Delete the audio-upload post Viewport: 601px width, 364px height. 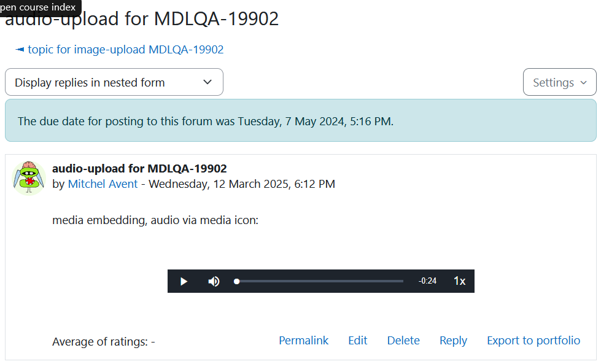[403, 340]
